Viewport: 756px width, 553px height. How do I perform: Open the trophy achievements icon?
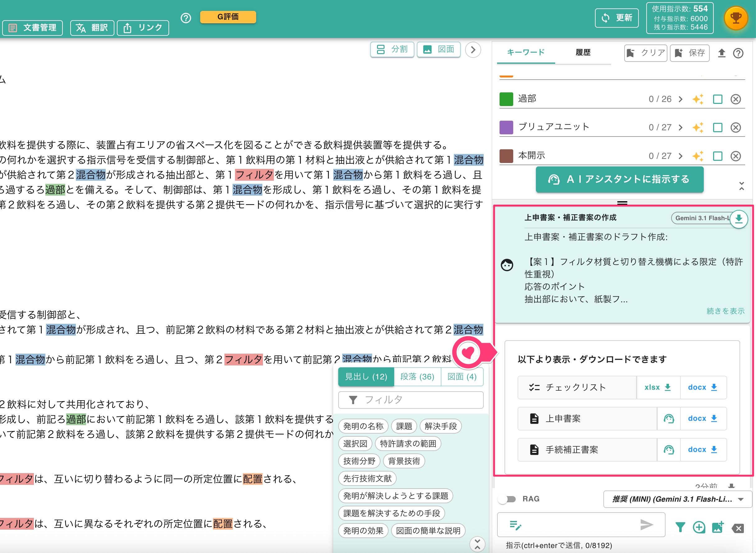tap(735, 18)
